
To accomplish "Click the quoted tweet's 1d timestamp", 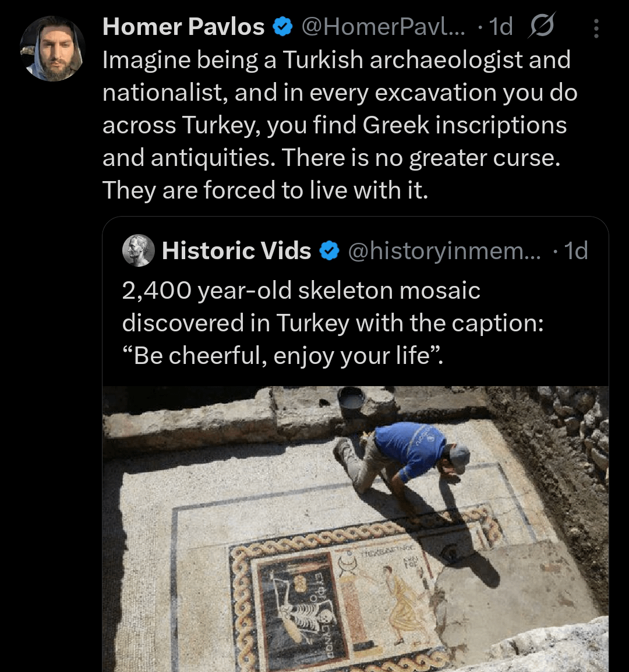I will point(576,251).
